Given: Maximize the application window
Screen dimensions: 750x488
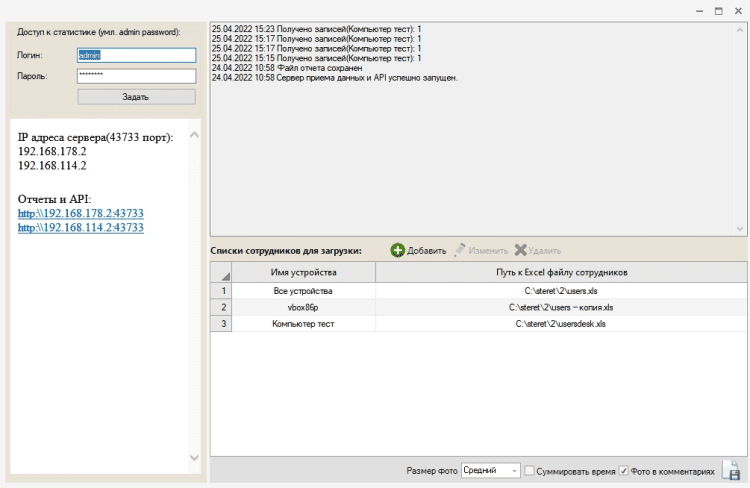Looking at the screenshot, I should tap(718, 10).
